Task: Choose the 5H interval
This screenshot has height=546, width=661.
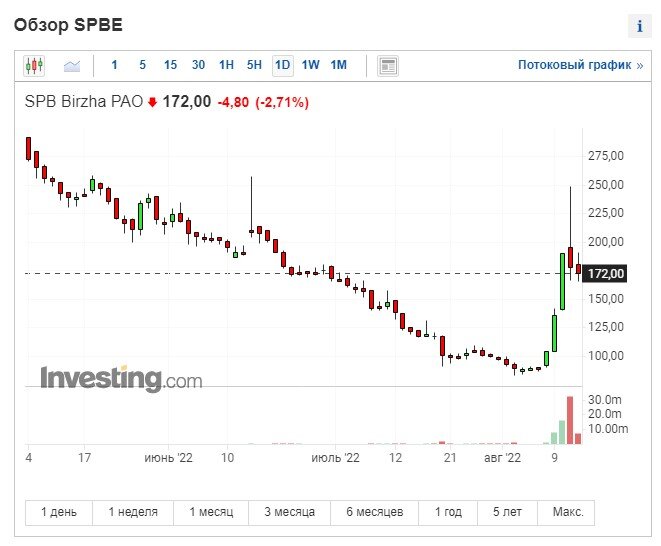Action: click(254, 65)
